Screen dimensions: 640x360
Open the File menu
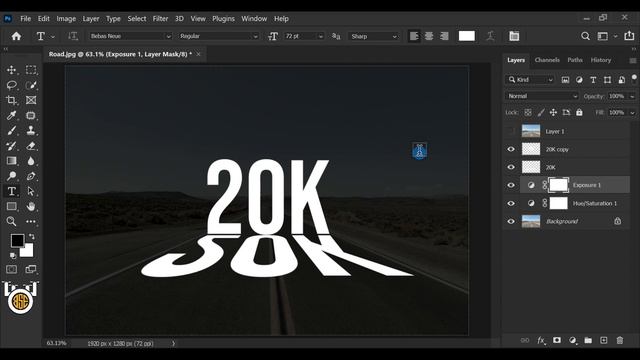pos(25,19)
